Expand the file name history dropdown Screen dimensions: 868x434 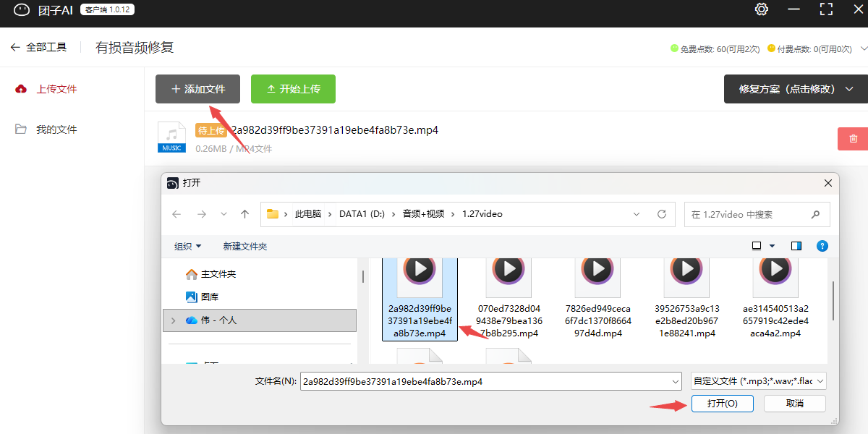click(676, 381)
